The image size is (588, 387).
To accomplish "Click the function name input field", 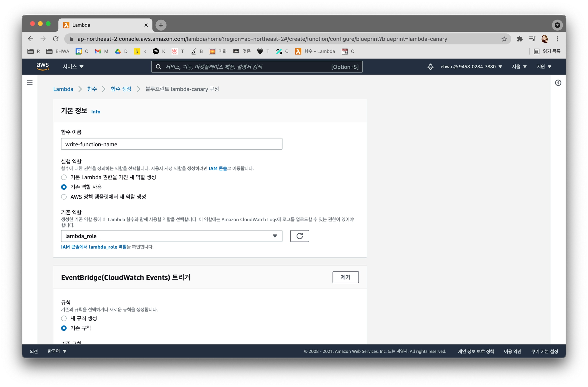I will (x=171, y=144).
